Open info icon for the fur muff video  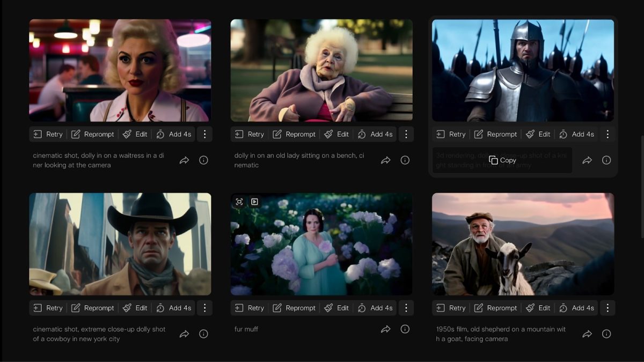(405, 329)
